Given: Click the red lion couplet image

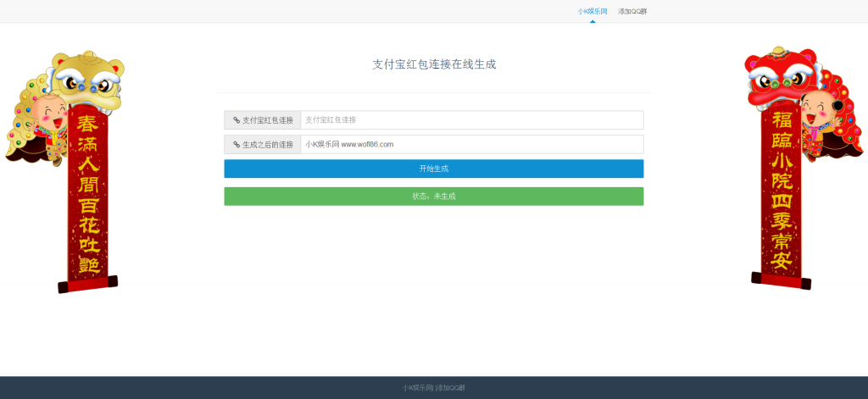Looking at the screenshot, I should pyautogui.click(x=804, y=168).
